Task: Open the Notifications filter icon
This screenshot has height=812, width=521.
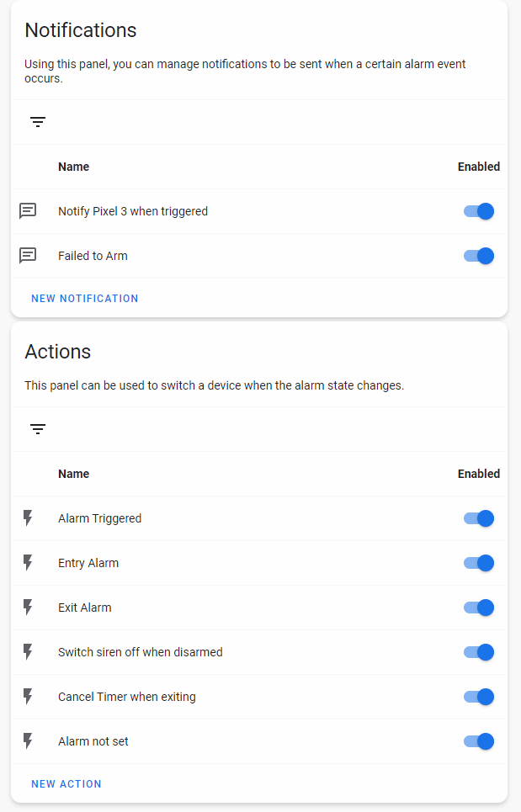Action: [38, 122]
